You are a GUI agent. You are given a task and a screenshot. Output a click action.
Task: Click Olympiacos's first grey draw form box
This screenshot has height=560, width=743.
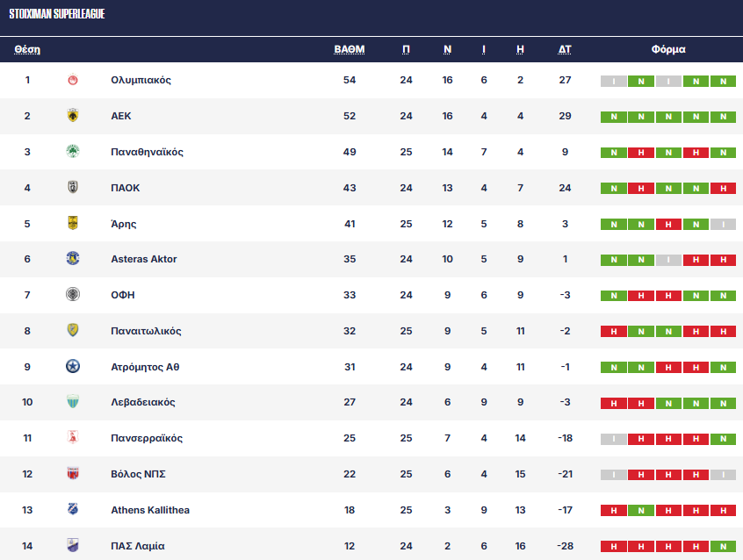point(614,82)
